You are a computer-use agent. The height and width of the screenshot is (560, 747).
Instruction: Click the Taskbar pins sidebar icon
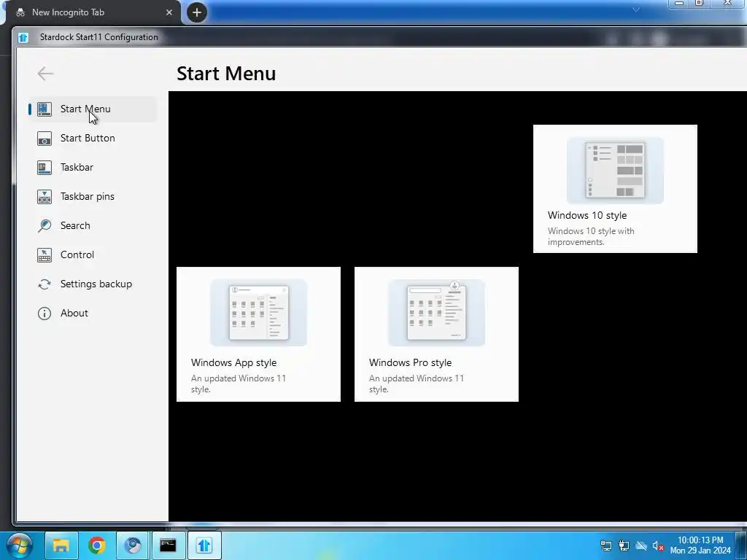point(44,196)
